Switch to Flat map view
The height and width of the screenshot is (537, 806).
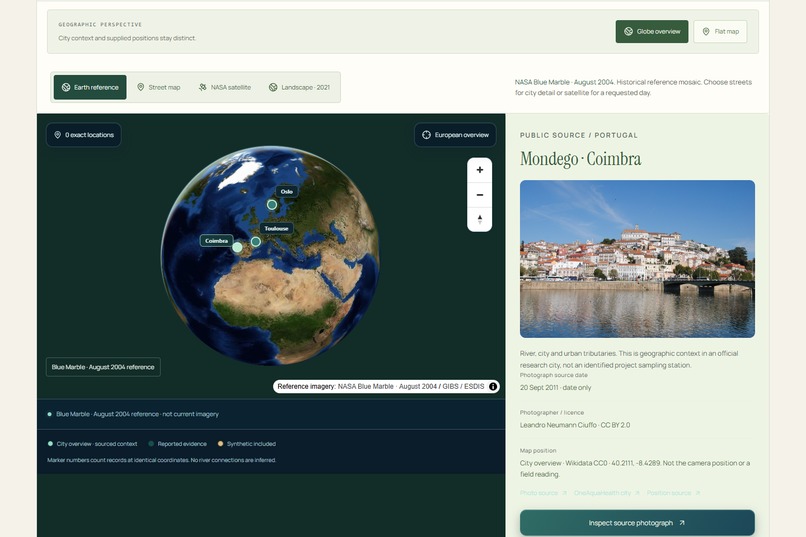(x=720, y=31)
